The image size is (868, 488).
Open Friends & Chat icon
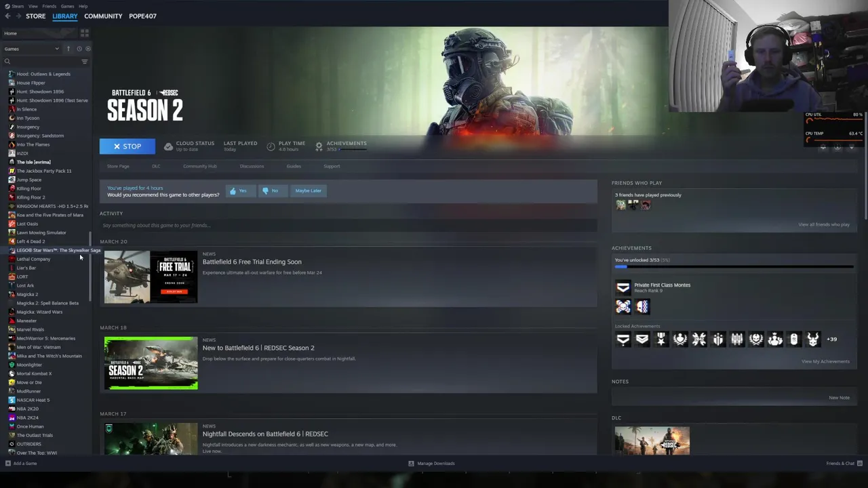[x=860, y=464]
